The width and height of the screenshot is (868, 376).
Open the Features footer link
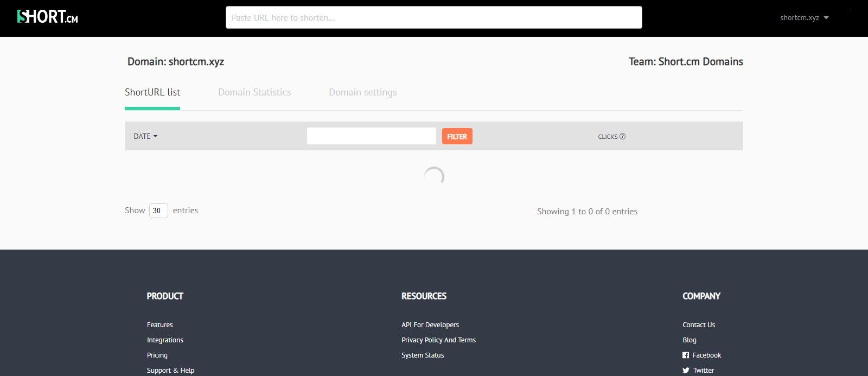click(160, 325)
